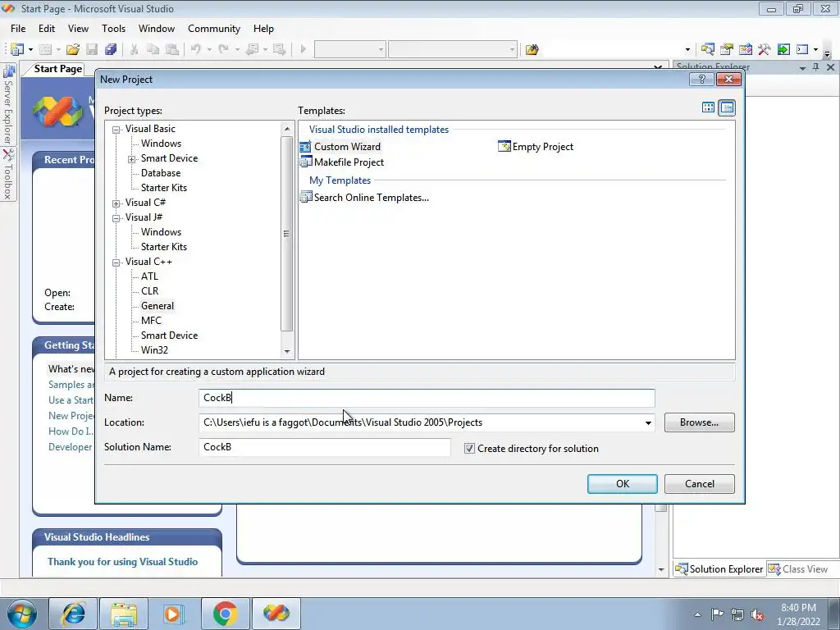Click the New Project dialog help button

pyautogui.click(x=701, y=80)
